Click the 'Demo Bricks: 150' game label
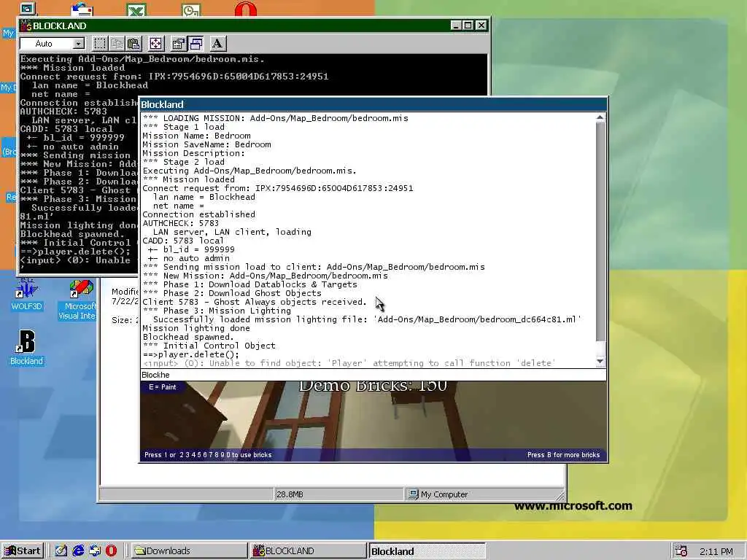 pyautogui.click(x=373, y=386)
